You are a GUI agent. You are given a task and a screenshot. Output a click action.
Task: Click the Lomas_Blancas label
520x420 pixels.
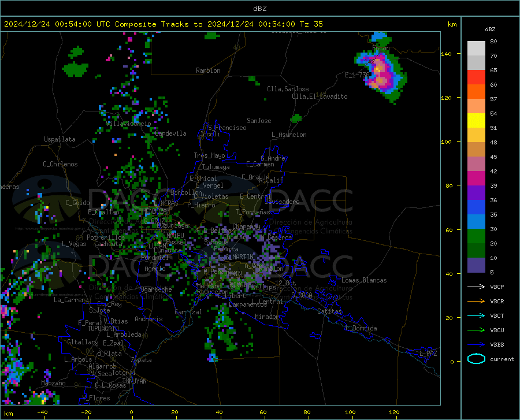(x=364, y=280)
